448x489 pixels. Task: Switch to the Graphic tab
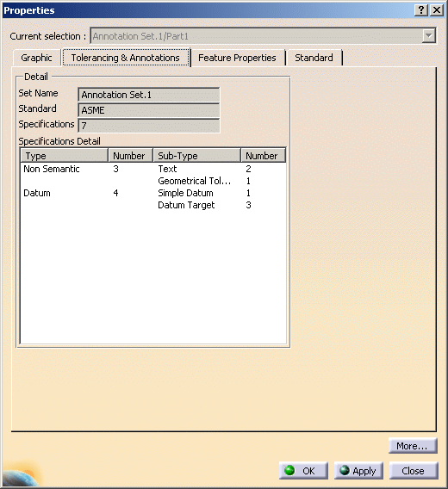coord(36,58)
